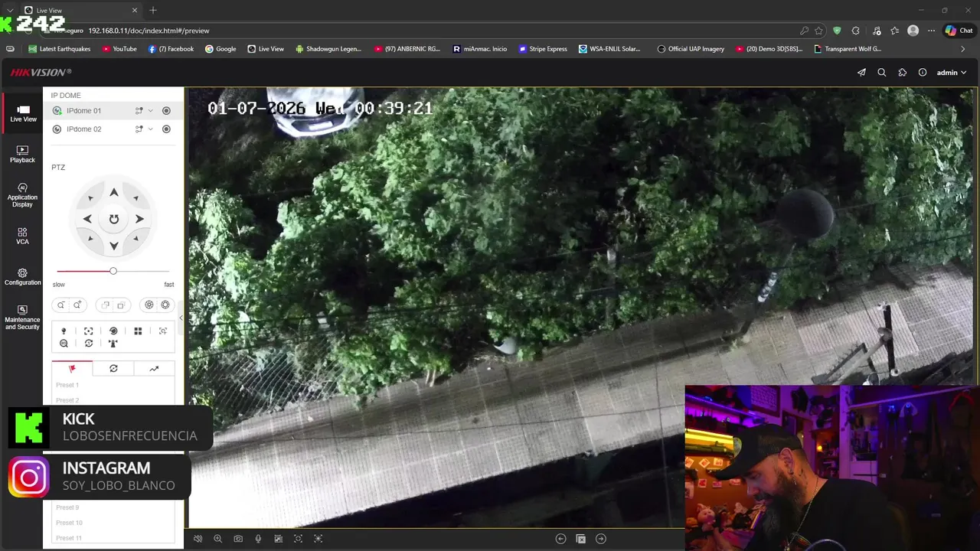980x551 pixels.
Task: Click PTZ focus far button
Action: tap(121, 305)
